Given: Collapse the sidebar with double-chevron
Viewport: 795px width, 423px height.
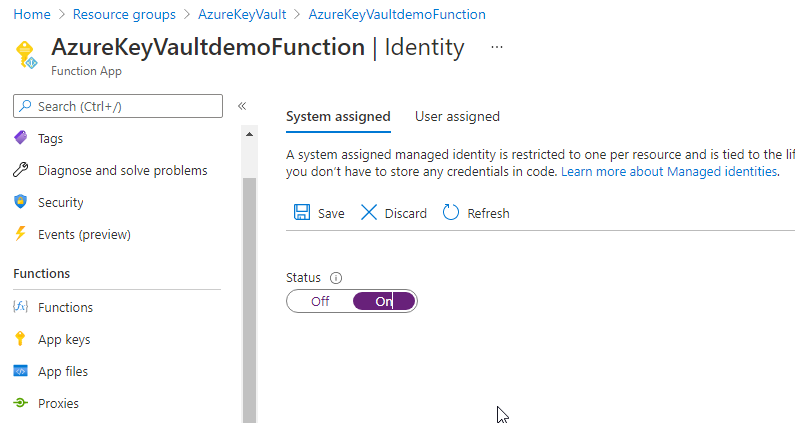Looking at the screenshot, I should (x=242, y=106).
